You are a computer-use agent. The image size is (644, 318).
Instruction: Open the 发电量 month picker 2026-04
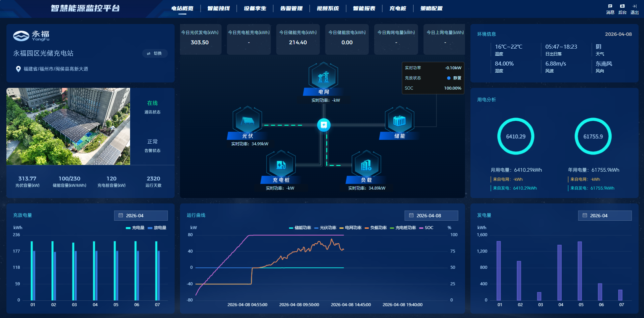(x=604, y=216)
